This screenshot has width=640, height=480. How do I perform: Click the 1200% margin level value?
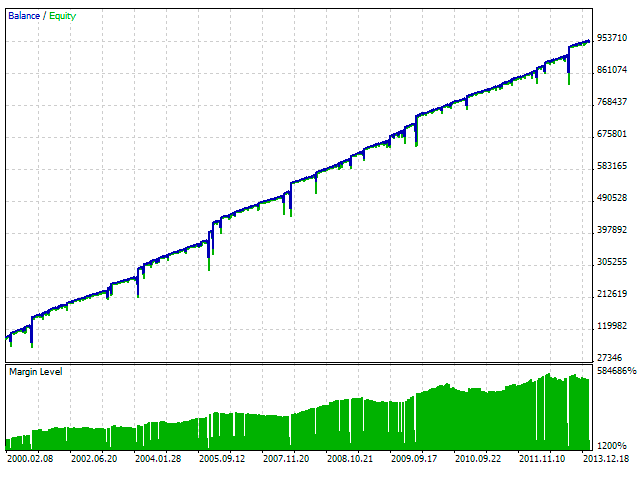tap(611, 445)
